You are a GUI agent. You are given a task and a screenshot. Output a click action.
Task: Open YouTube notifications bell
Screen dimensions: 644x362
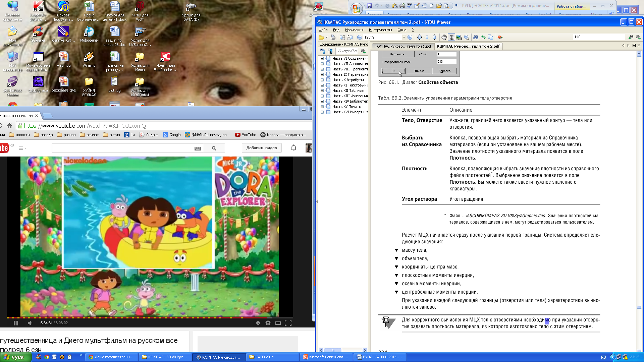(293, 148)
